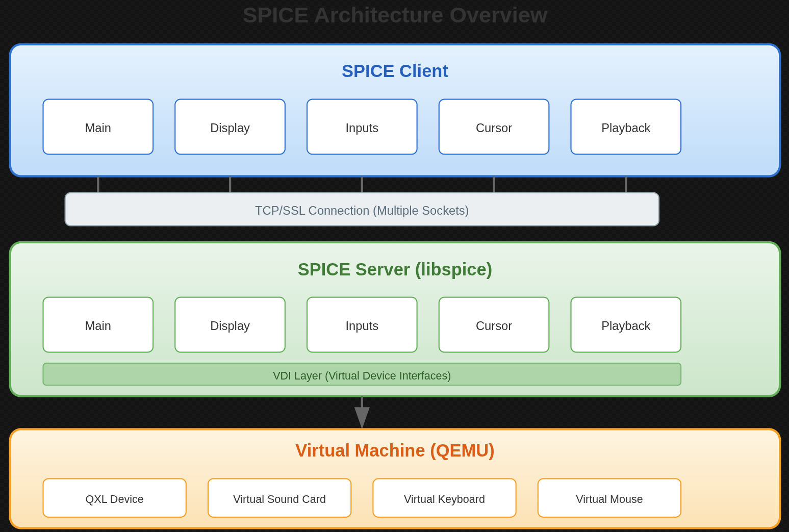
Task: Select the Display box in SPICE Client
Action: pyautogui.click(x=230, y=127)
